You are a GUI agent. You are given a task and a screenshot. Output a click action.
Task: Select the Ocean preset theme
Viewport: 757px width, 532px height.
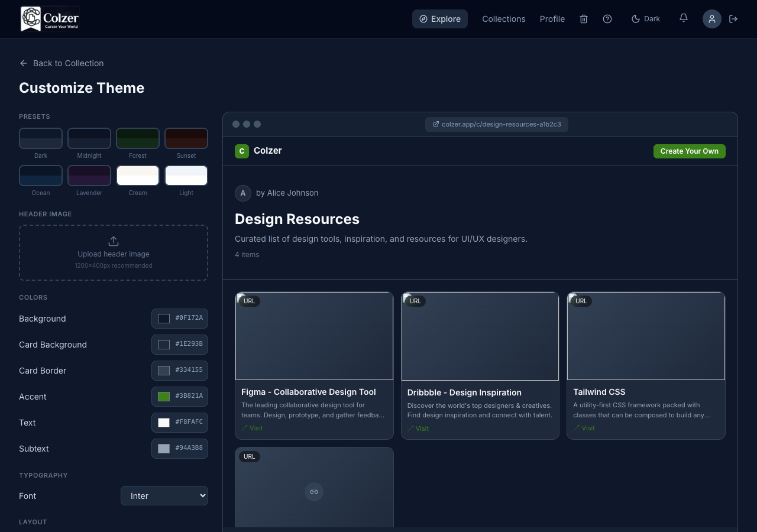coord(41,175)
